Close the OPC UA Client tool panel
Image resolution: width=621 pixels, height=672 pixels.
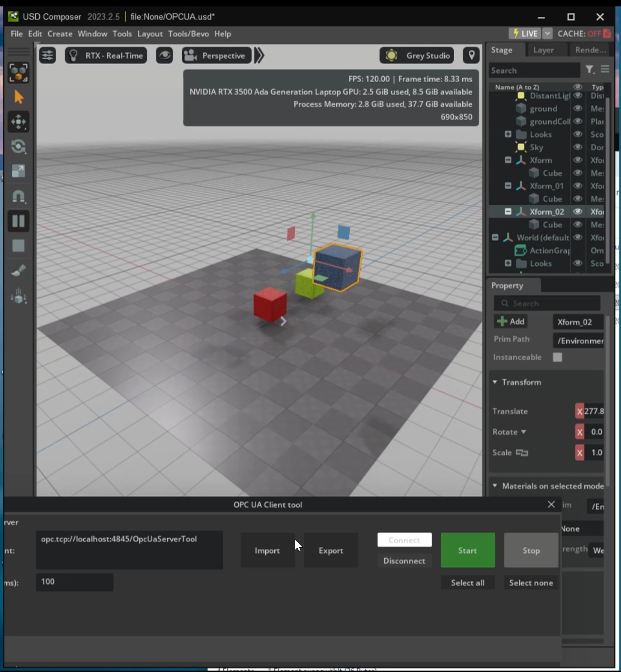551,504
